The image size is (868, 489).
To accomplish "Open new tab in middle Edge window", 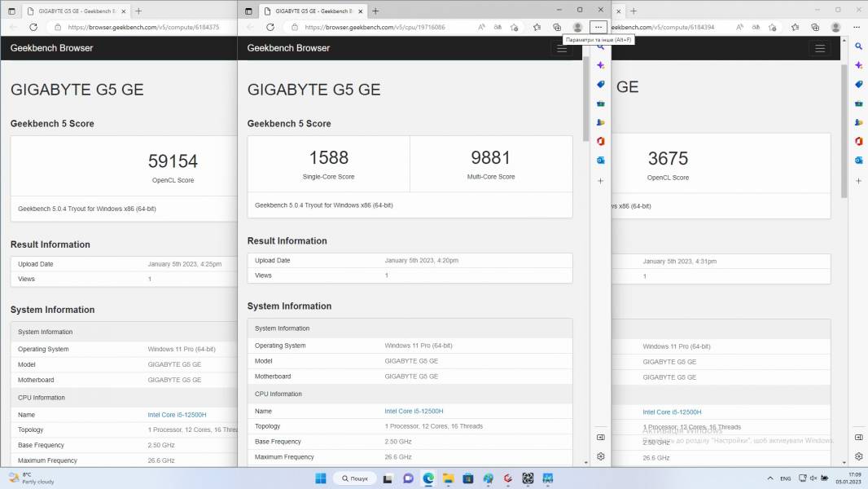I will click(x=375, y=11).
